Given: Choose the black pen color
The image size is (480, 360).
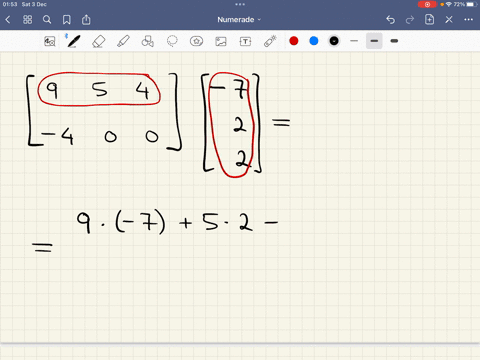Looking at the screenshot, I should coord(334,41).
